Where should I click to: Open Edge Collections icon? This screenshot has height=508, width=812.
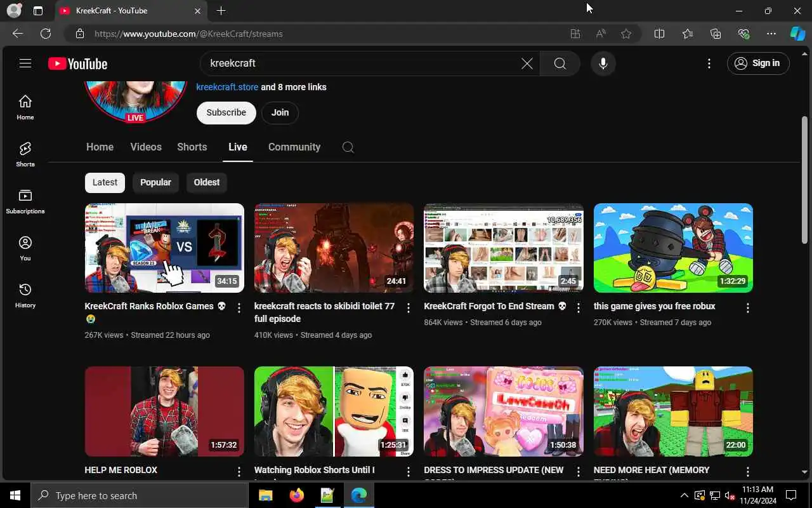(x=716, y=34)
